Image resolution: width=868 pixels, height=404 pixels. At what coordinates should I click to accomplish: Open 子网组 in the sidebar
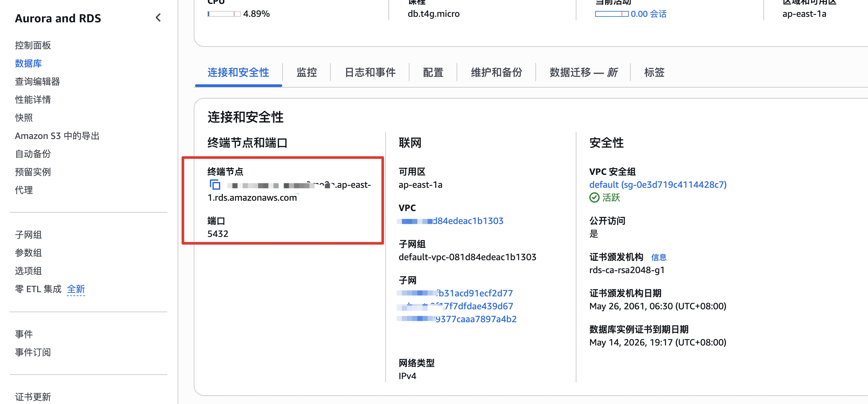tap(28, 235)
